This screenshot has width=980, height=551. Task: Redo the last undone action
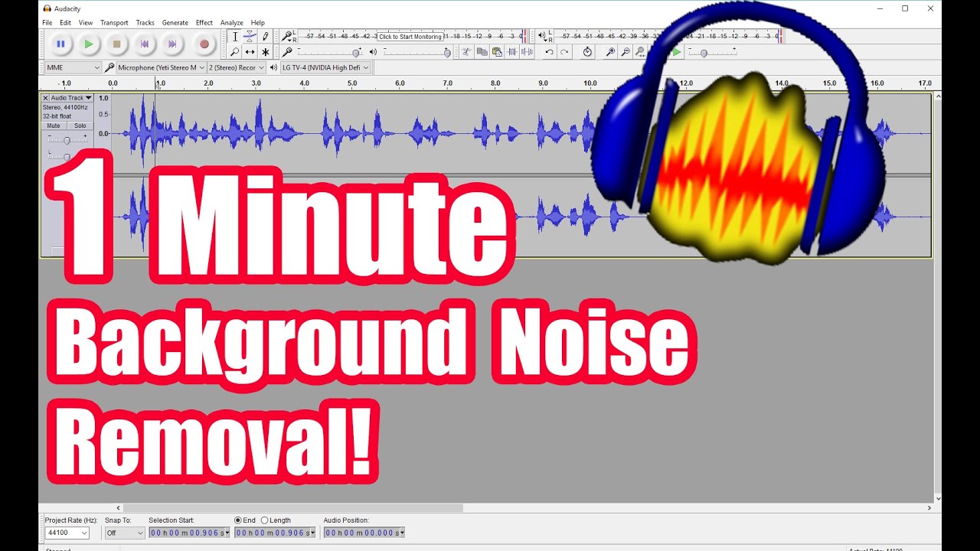point(564,52)
